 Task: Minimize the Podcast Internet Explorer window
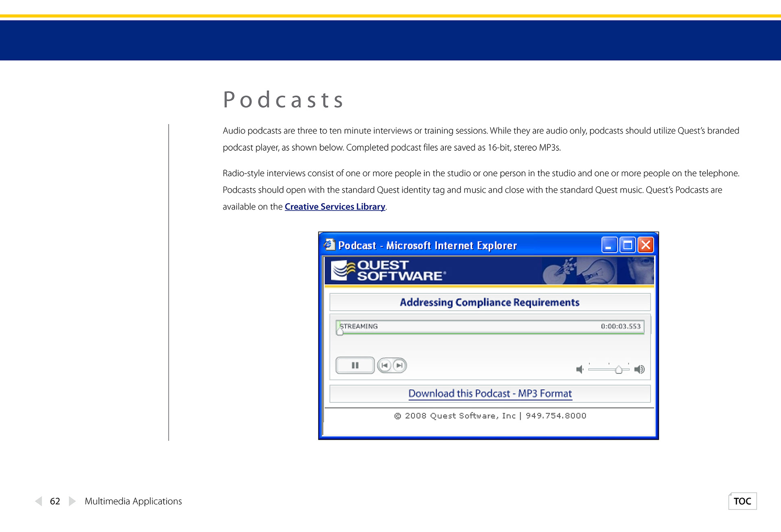[x=609, y=245]
